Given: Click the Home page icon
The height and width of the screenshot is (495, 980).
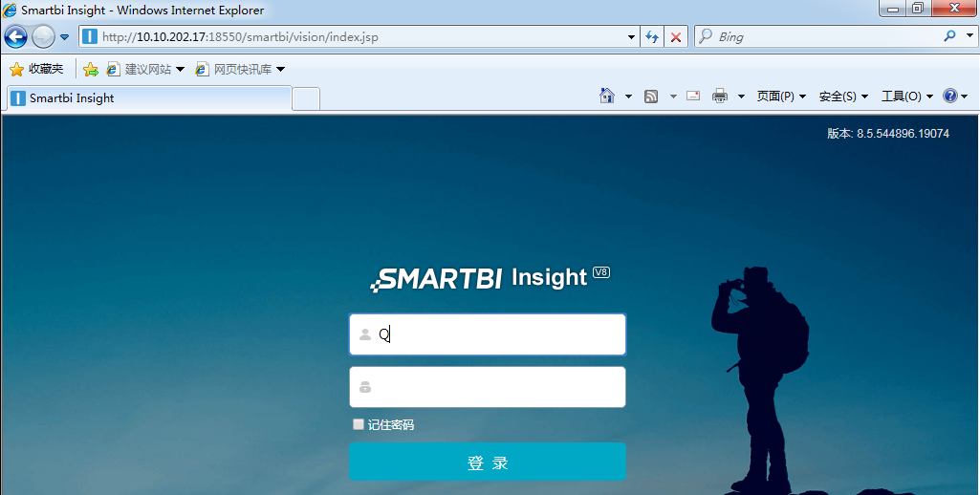Looking at the screenshot, I should click(607, 96).
